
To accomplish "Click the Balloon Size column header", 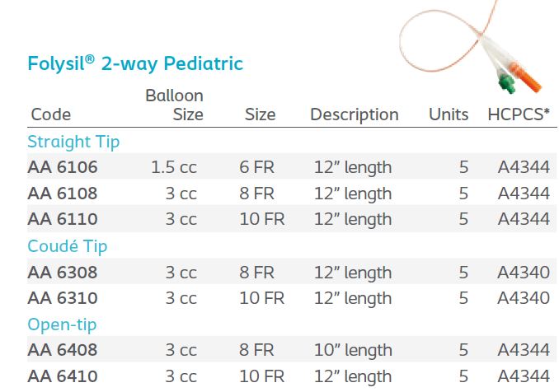I will (175, 105).
